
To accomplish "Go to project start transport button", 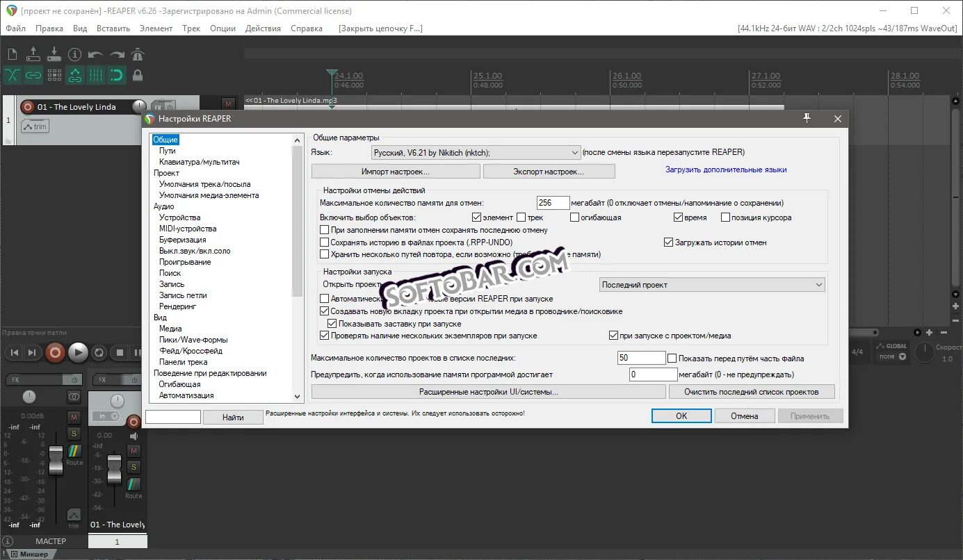I will (x=14, y=353).
